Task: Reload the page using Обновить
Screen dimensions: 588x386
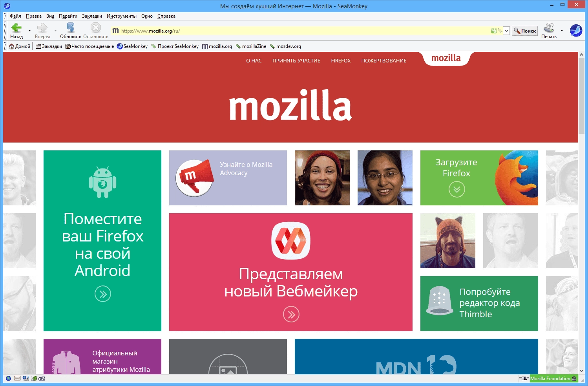Action: (x=71, y=31)
